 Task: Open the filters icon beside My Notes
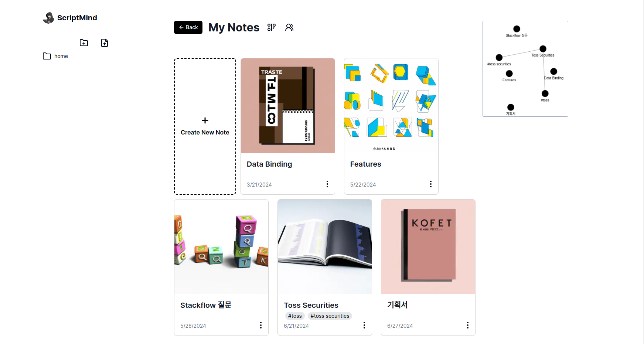pyautogui.click(x=272, y=27)
